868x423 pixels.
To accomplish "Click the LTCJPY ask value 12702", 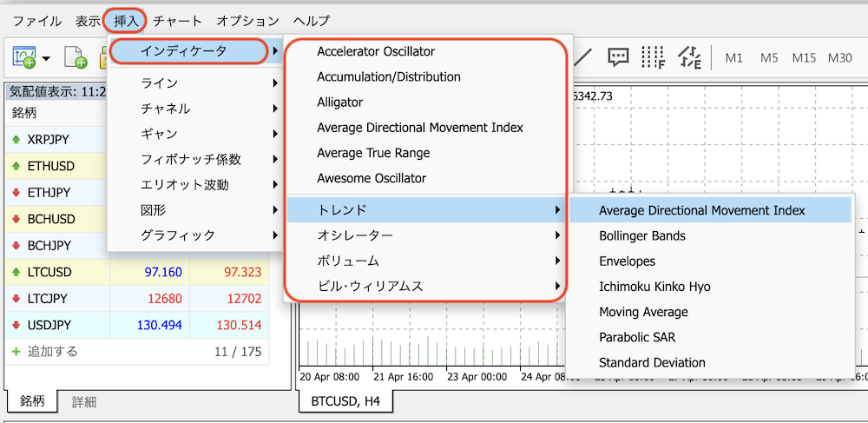I will click(245, 299).
